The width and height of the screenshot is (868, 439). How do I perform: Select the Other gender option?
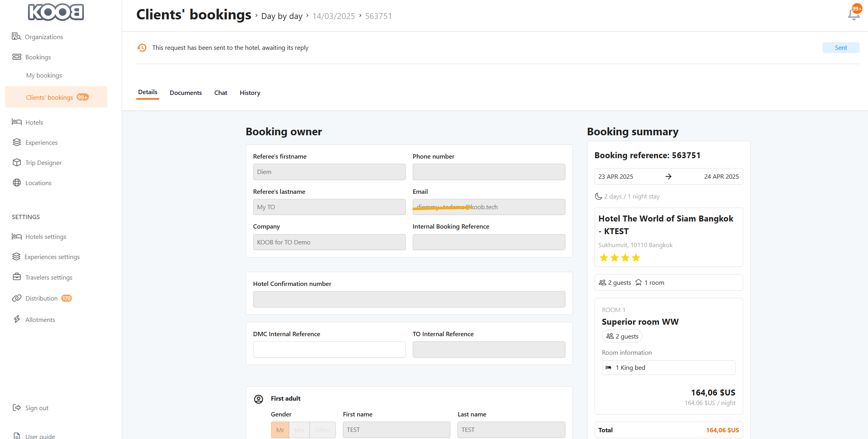pos(322,430)
